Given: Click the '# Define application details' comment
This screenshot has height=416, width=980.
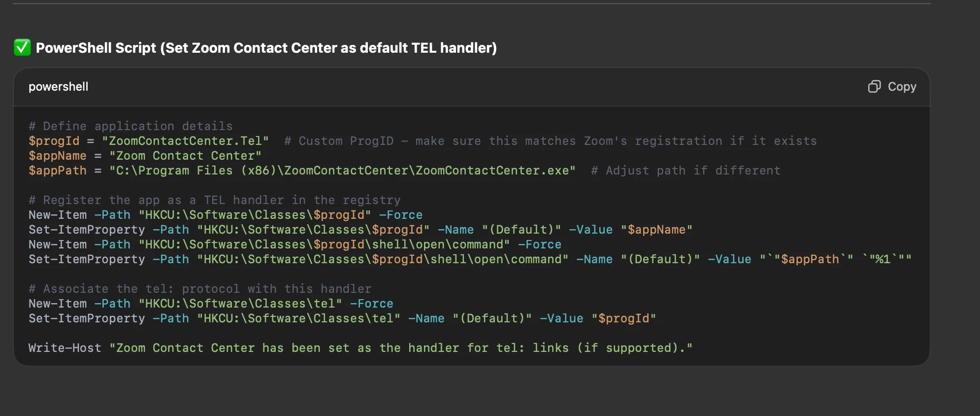Looking at the screenshot, I should (x=131, y=126).
